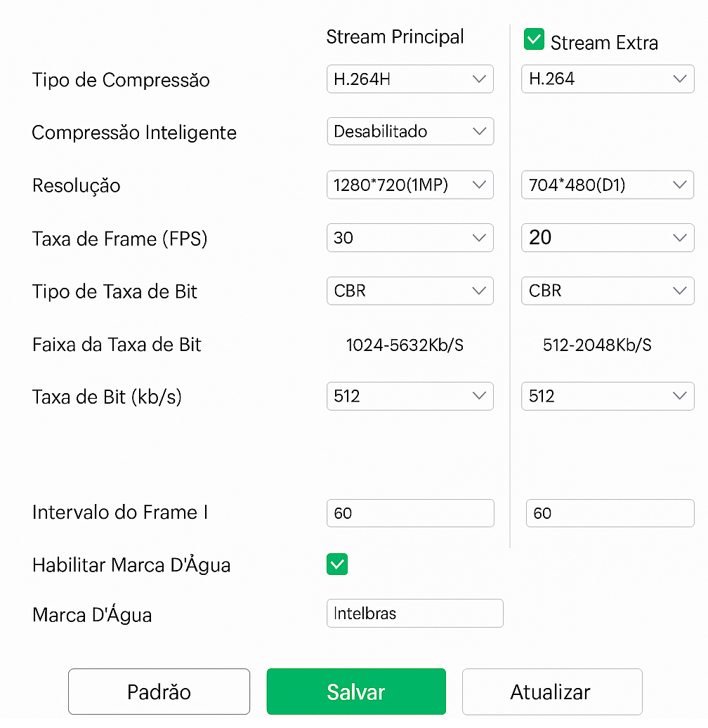Open the Taxa de Frame dropdown set to 20
This screenshot has height=728, width=708.
click(x=607, y=238)
